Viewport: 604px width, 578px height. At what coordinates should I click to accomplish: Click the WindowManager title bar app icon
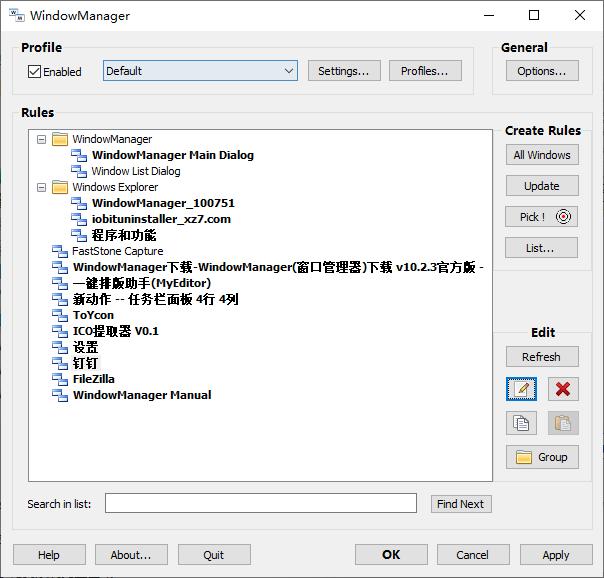(x=17, y=15)
